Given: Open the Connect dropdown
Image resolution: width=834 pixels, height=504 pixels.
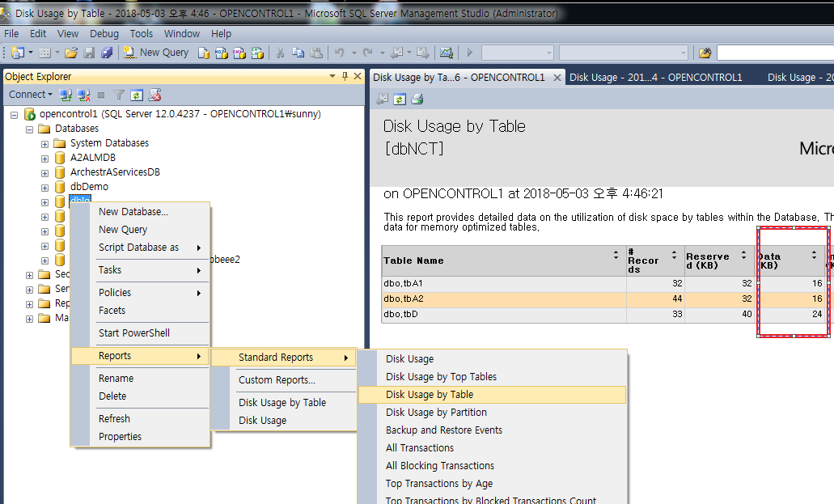Looking at the screenshot, I should (30, 95).
